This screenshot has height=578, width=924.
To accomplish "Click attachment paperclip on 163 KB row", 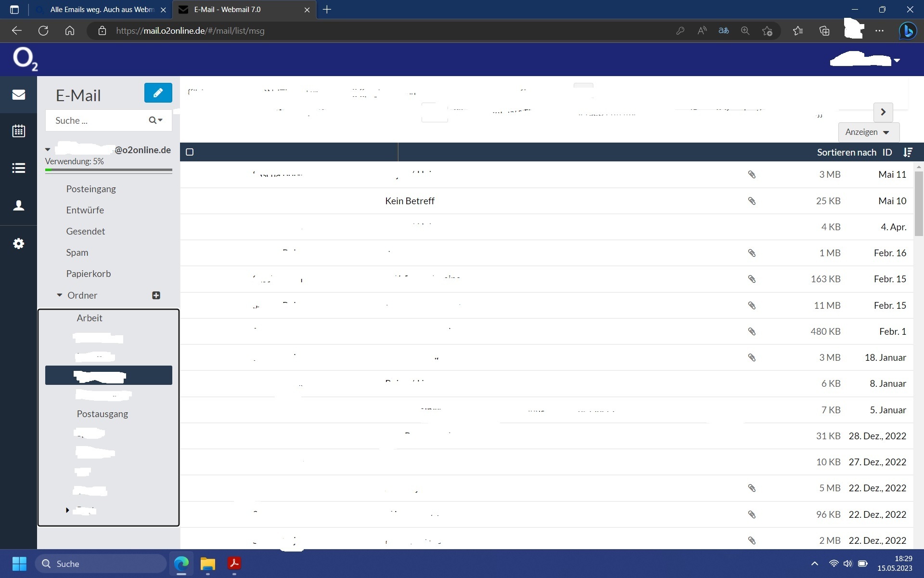I will pyautogui.click(x=752, y=279).
